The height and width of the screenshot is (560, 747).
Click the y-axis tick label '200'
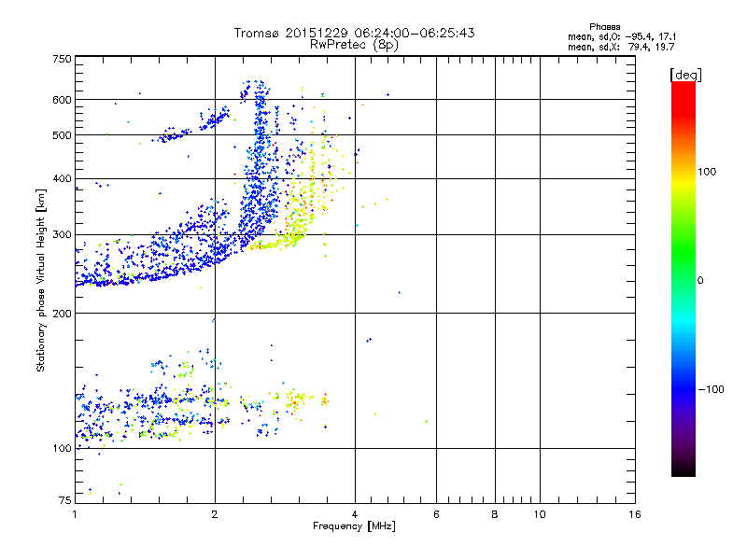62,314
